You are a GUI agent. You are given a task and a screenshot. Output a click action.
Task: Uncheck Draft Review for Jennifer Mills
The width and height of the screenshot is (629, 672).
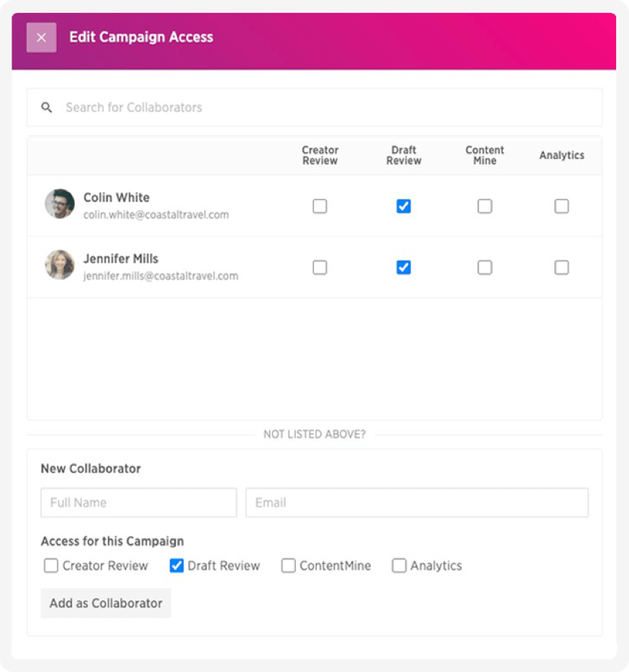click(x=404, y=268)
